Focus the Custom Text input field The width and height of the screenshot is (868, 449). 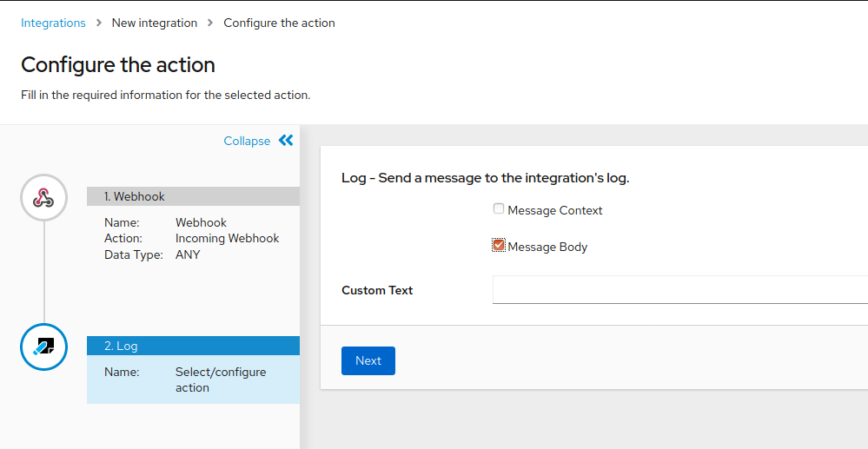[679, 289]
